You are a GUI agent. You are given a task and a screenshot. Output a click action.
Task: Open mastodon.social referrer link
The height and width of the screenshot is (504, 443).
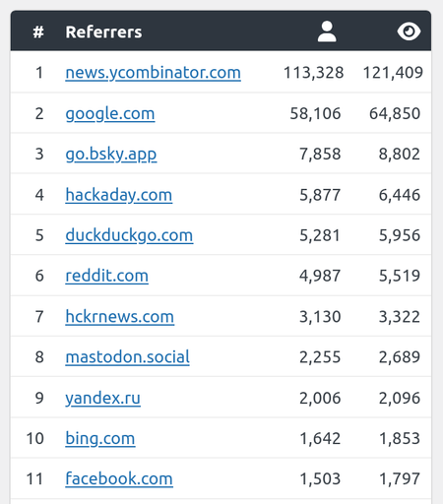[127, 357]
